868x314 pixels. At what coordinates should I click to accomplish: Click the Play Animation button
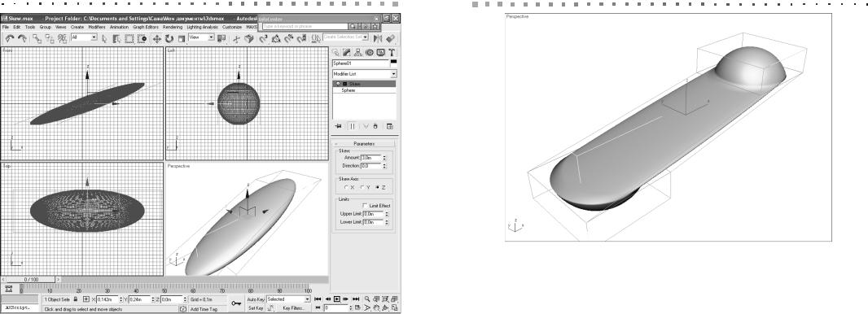pos(336,299)
